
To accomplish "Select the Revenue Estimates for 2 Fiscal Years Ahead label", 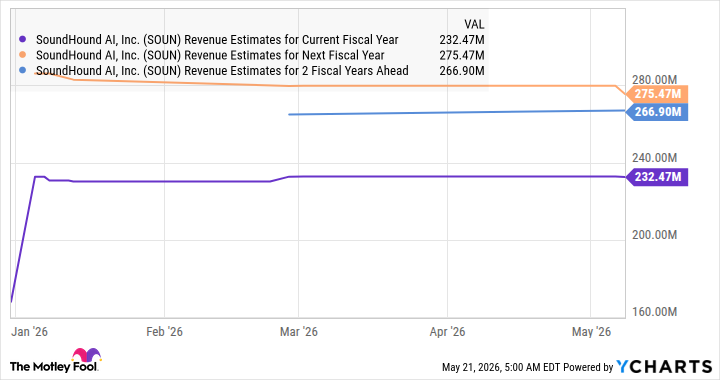I will (x=222, y=71).
